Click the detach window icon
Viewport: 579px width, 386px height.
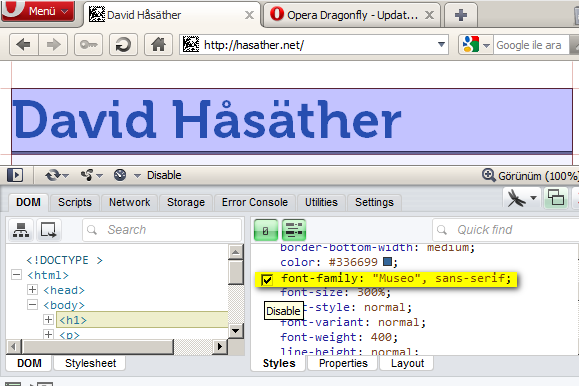click(556, 198)
